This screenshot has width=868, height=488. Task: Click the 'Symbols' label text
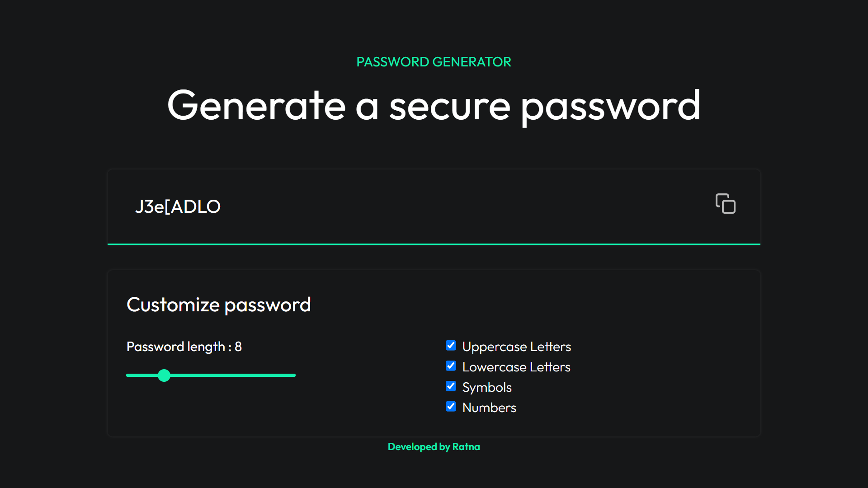487,387
